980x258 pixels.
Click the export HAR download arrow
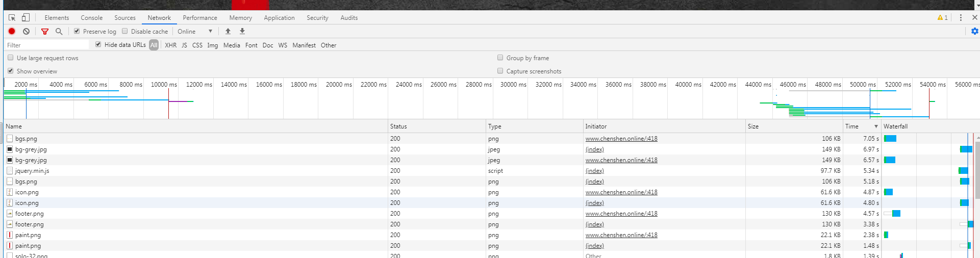coord(242,31)
